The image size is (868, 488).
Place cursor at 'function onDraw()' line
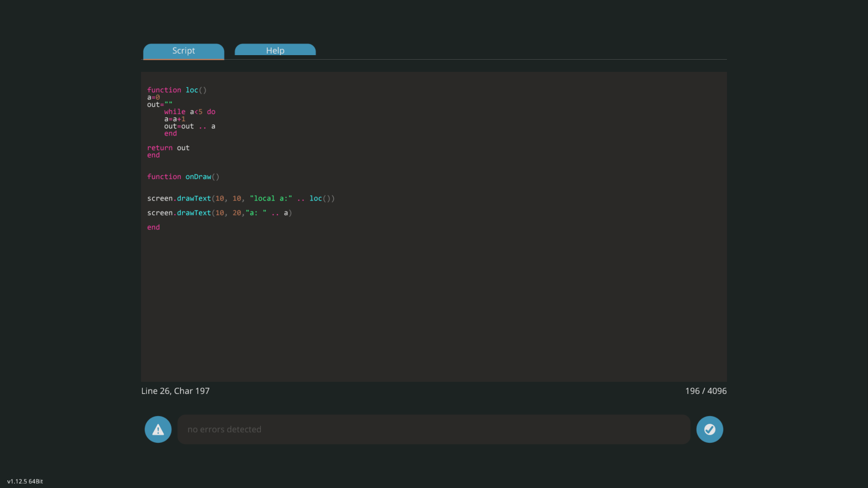coord(183,177)
